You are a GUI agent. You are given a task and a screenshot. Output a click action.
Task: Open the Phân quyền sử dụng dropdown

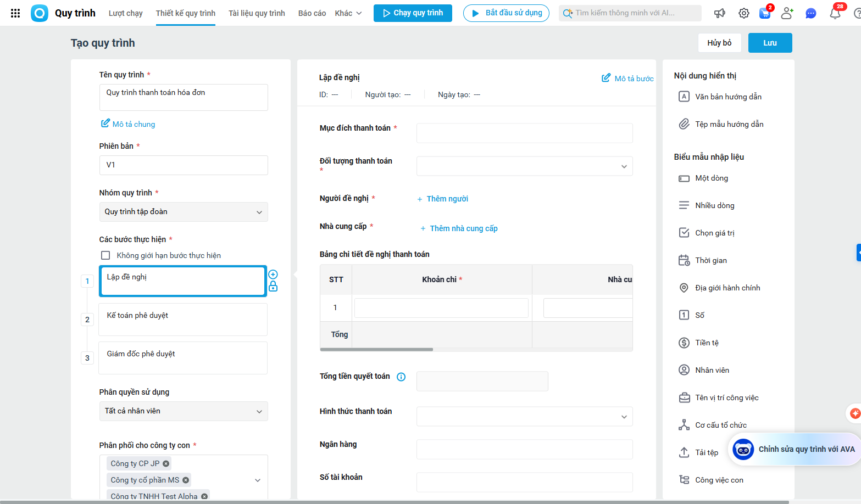point(184,411)
